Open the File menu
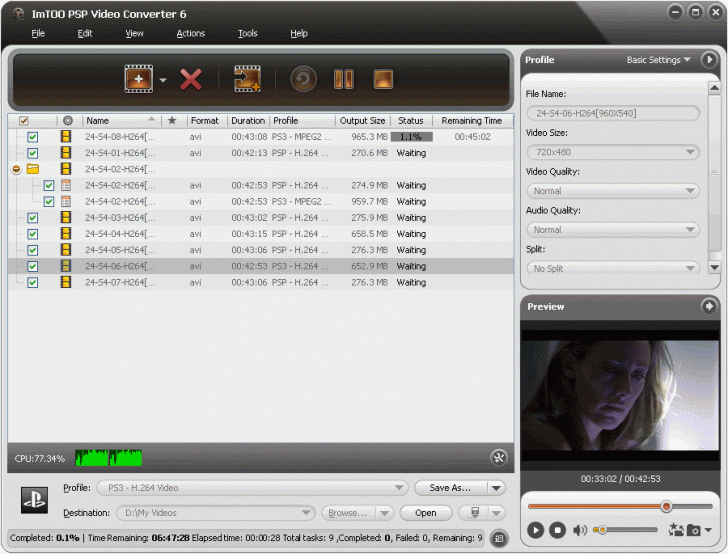The width and height of the screenshot is (728, 554). click(x=38, y=33)
